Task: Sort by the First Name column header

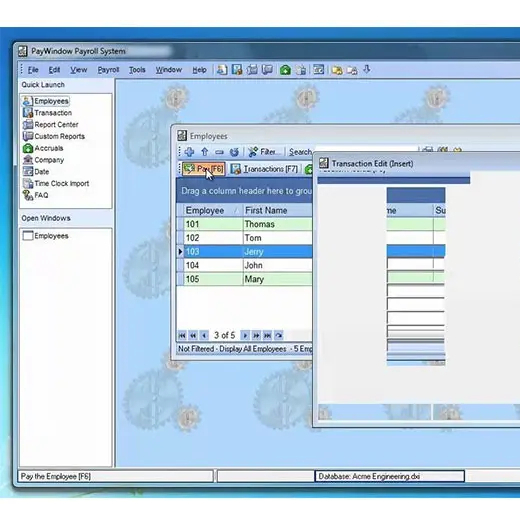Action: click(x=278, y=210)
